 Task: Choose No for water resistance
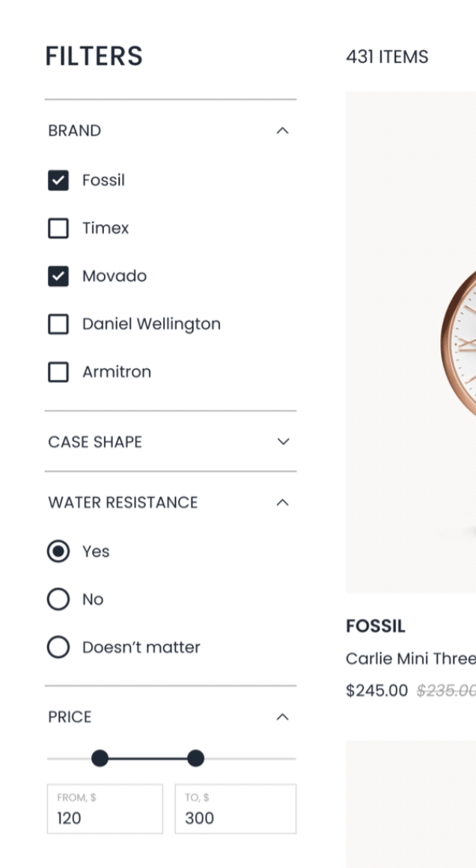[58, 599]
